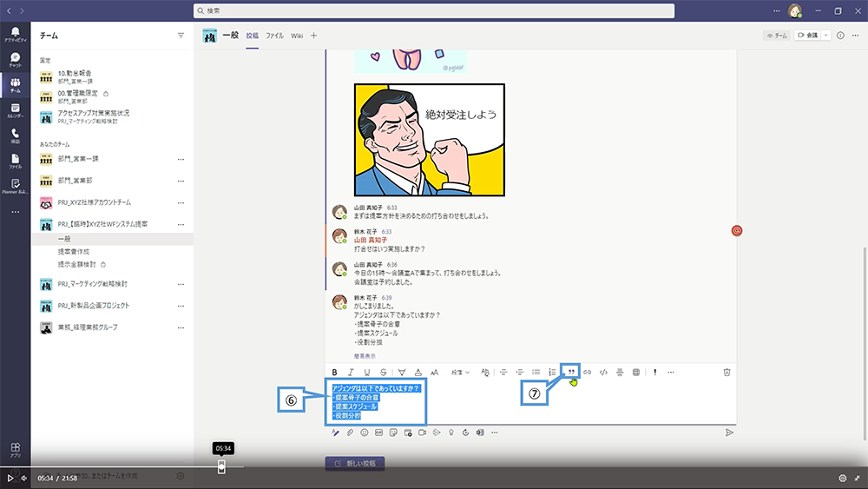
Task: Schedule a meeting from the compose bar
Action: point(408,433)
